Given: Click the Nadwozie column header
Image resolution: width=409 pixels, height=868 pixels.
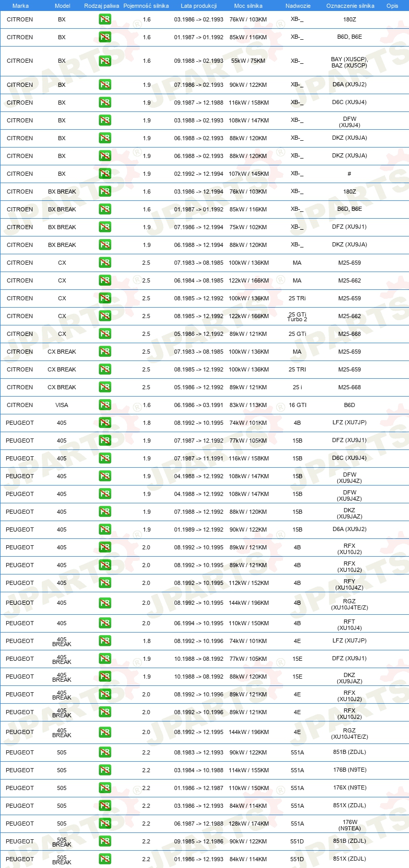Looking at the screenshot, I should pos(298,6).
